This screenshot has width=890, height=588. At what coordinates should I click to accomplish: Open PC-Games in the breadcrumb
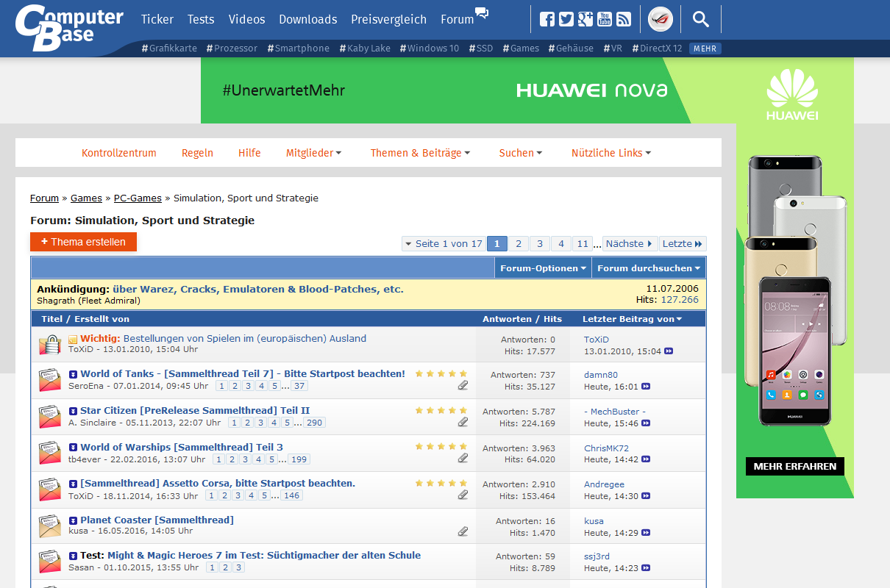click(x=138, y=198)
